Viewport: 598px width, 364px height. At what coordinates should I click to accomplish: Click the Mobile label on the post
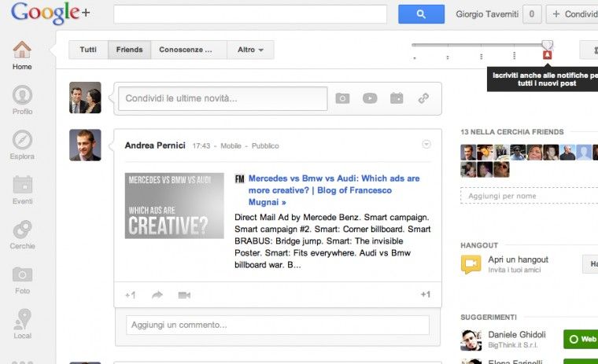231,145
